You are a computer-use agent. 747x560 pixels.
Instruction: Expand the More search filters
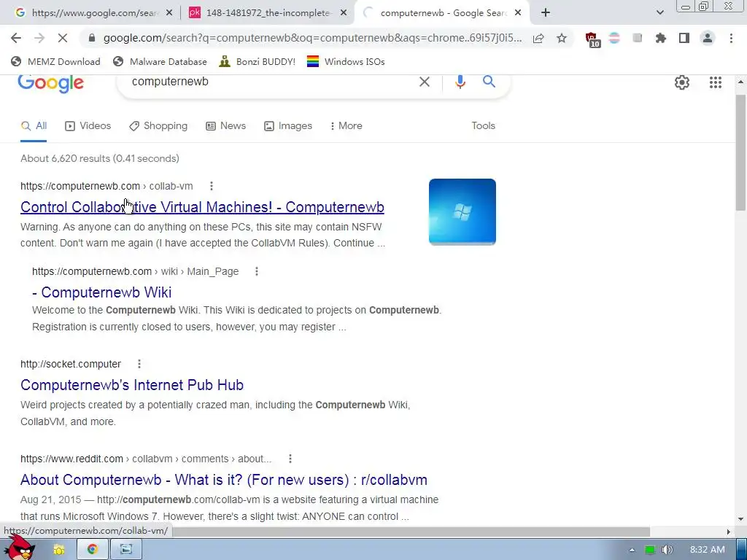(346, 126)
